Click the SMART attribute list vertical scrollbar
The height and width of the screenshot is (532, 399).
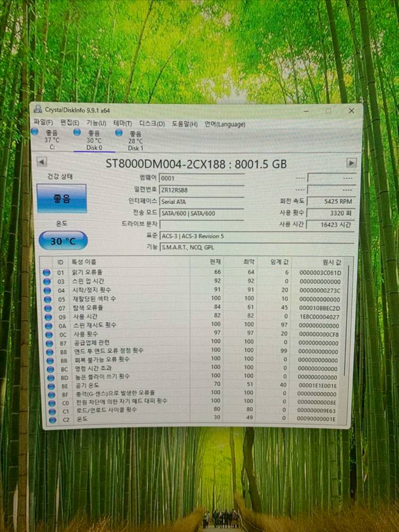pyautogui.click(x=346, y=321)
